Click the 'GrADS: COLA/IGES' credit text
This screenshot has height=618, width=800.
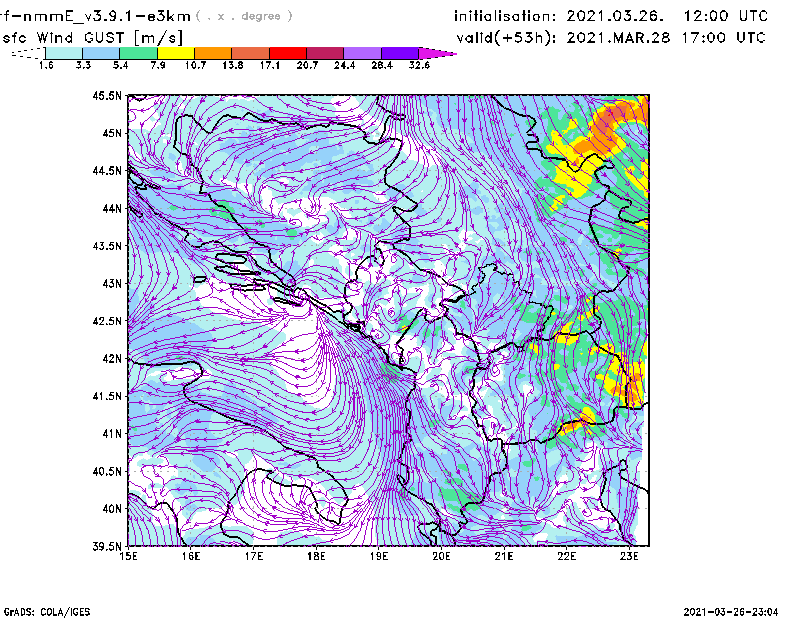pyautogui.click(x=47, y=612)
